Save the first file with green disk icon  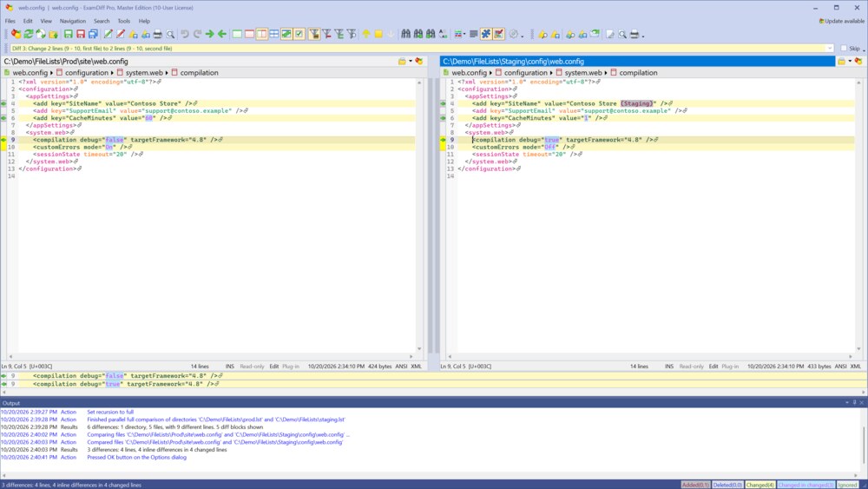68,35
